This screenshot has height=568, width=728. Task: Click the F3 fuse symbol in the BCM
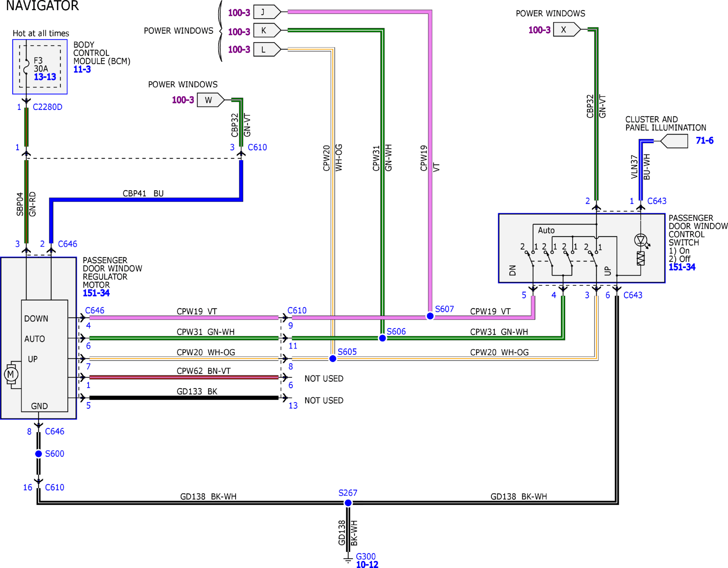click(x=26, y=67)
